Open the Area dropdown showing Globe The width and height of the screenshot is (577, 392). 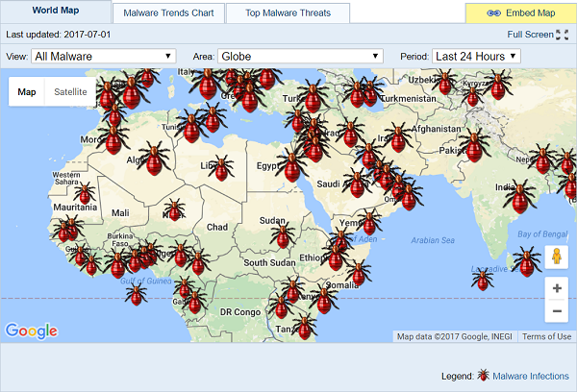(300, 57)
